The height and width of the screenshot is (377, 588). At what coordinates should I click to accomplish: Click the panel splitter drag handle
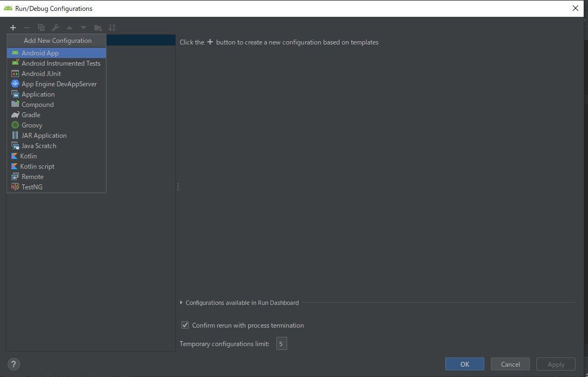[x=178, y=186]
